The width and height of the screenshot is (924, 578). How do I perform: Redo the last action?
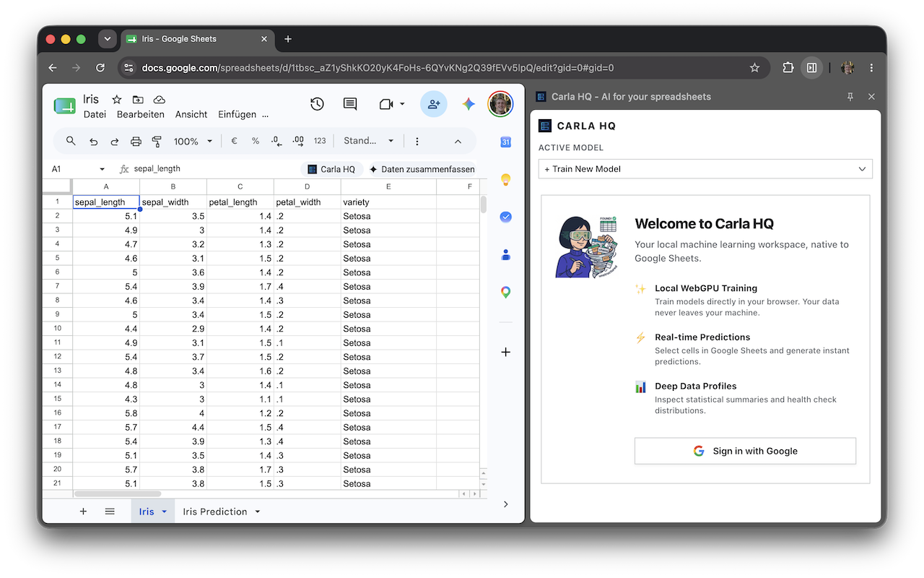pyautogui.click(x=115, y=142)
